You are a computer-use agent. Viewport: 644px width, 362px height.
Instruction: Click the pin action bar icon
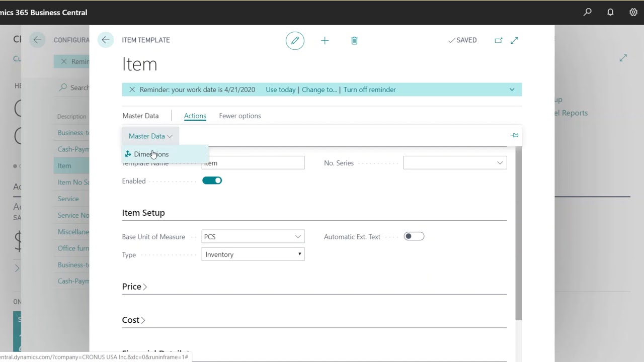(514, 135)
